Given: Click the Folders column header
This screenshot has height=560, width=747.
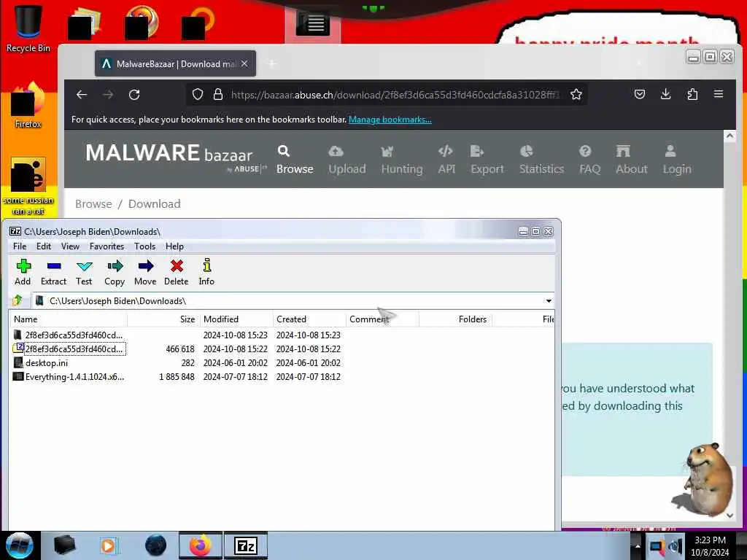Looking at the screenshot, I should coord(455,319).
